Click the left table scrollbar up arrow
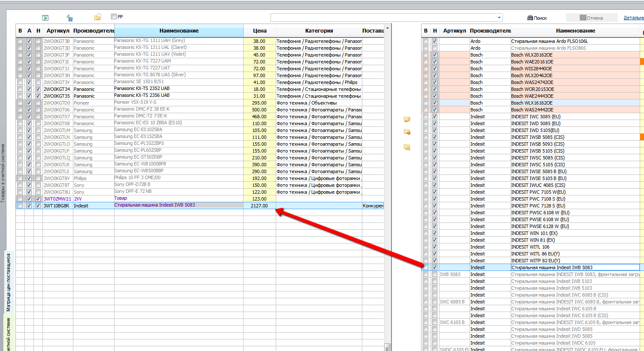Image resolution: width=644 pixels, height=351 pixels. [387, 28]
